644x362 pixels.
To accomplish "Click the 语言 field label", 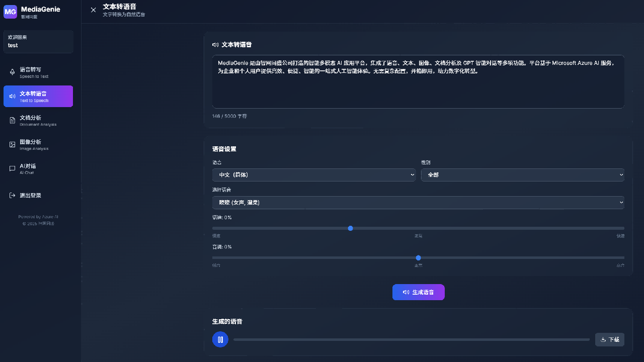I will point(217,162).
